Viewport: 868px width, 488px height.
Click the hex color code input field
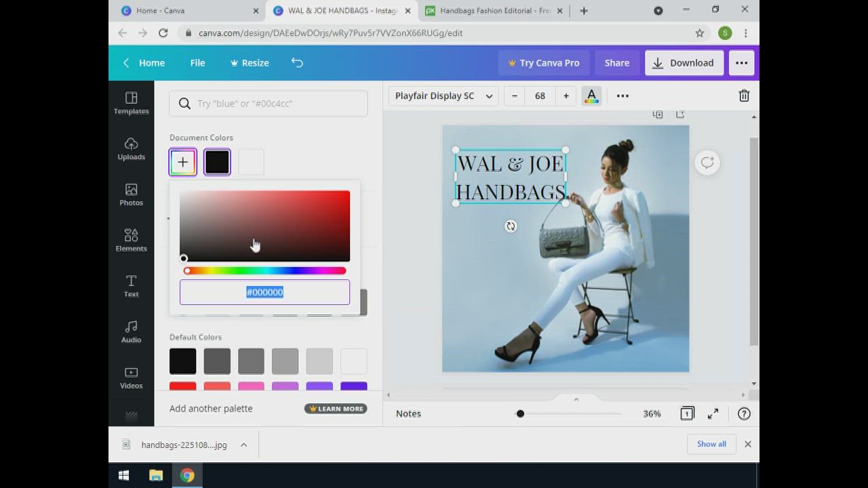point(264,292)
